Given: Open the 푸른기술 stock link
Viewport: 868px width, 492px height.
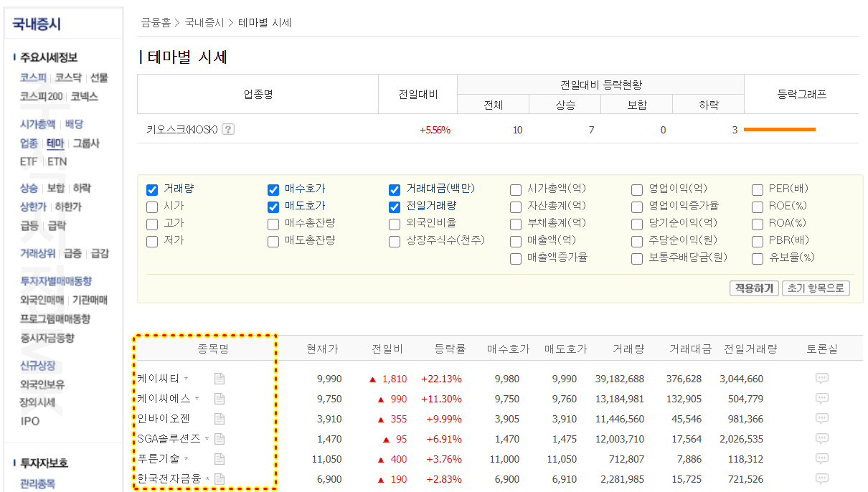Looking at the screenshot, I should coord(159,459).
